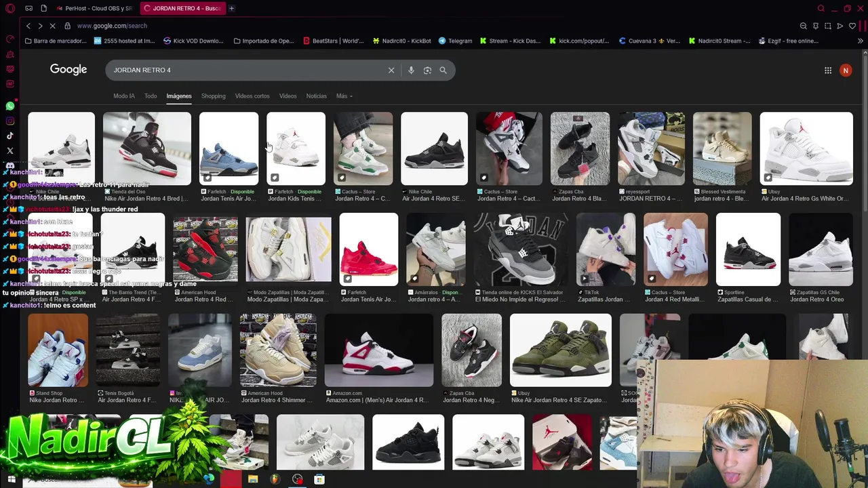Switch to Todo results
This screenshot has width=868, height=488.
151,96
